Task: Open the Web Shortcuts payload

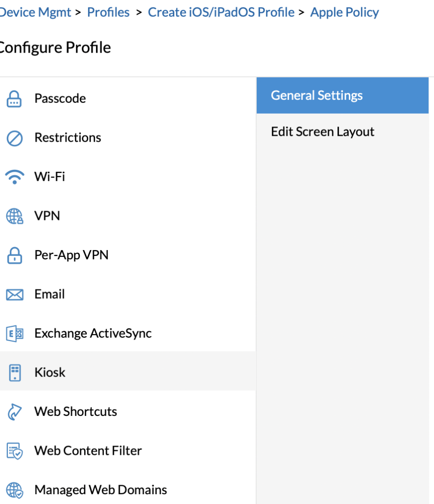Action: [75, 411]
